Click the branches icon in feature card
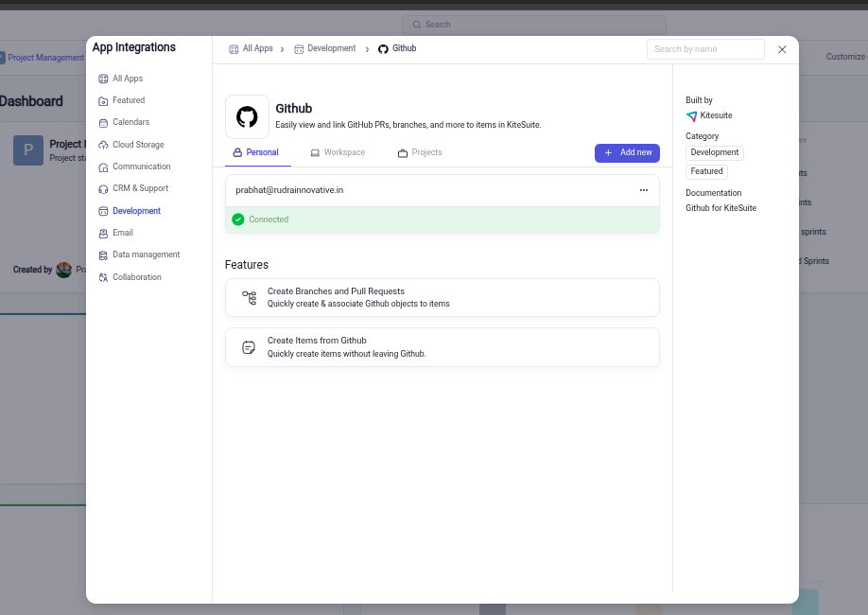Screen dimensions: 868x615 click(x=249, y=297)
